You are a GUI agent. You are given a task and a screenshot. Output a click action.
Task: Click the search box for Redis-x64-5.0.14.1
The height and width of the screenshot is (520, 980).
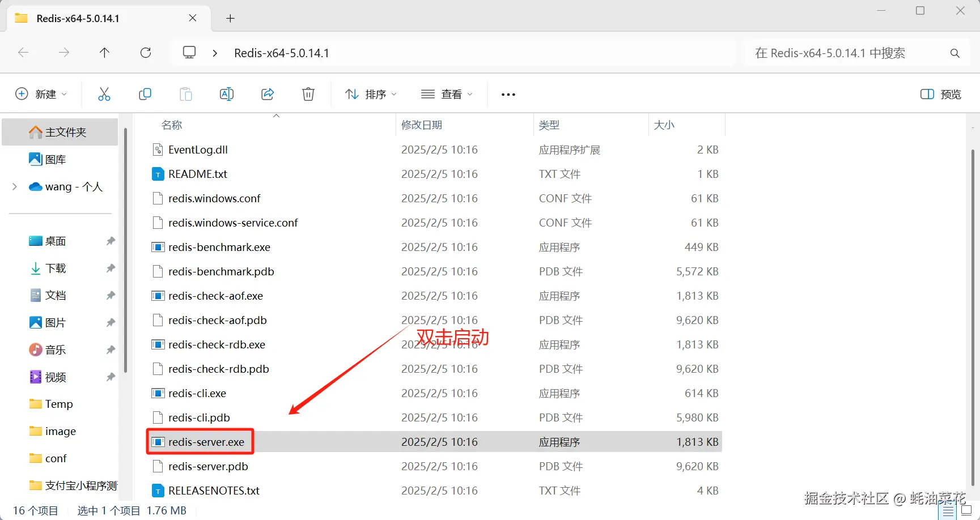tap(858, 53)
